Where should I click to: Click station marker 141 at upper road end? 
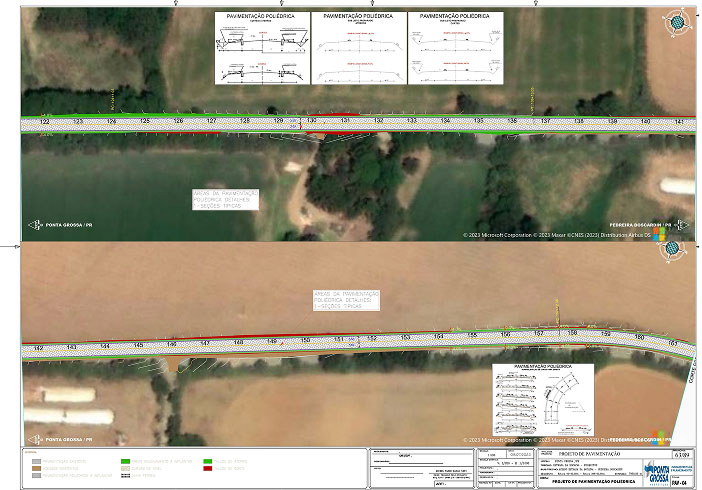pos(678,121)
